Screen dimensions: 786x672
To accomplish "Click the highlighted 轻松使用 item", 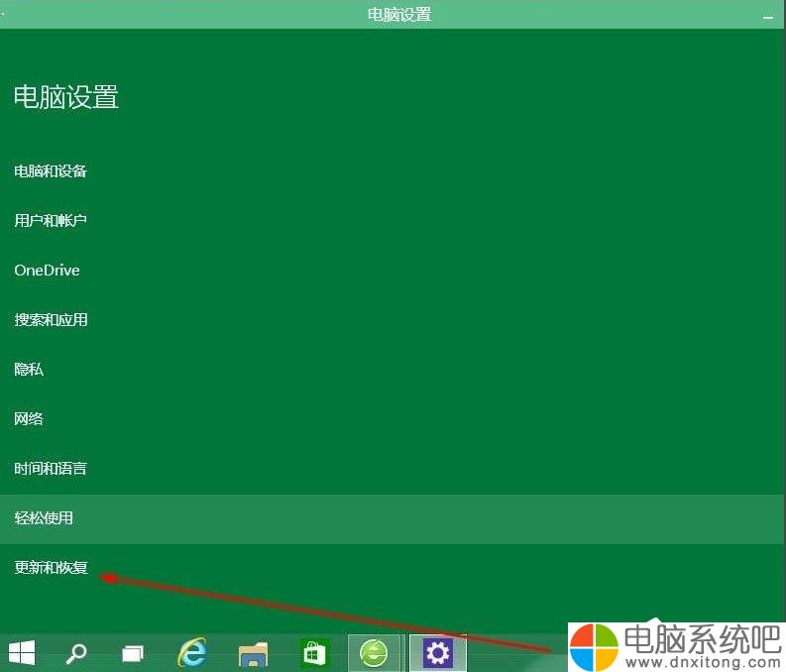I will pyautogui.click(x=44, y=518).
